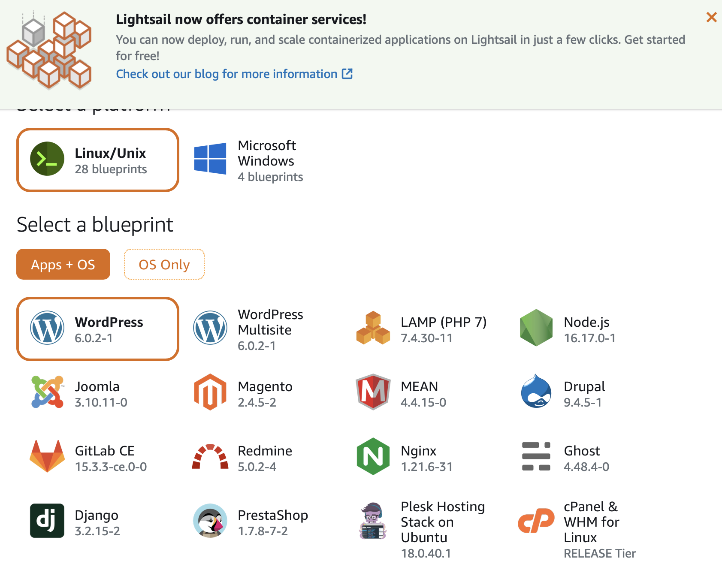Click version text 15.3.3-ce.0-0
The height and width of the screenshot is (588, 722).
(111, 467)
